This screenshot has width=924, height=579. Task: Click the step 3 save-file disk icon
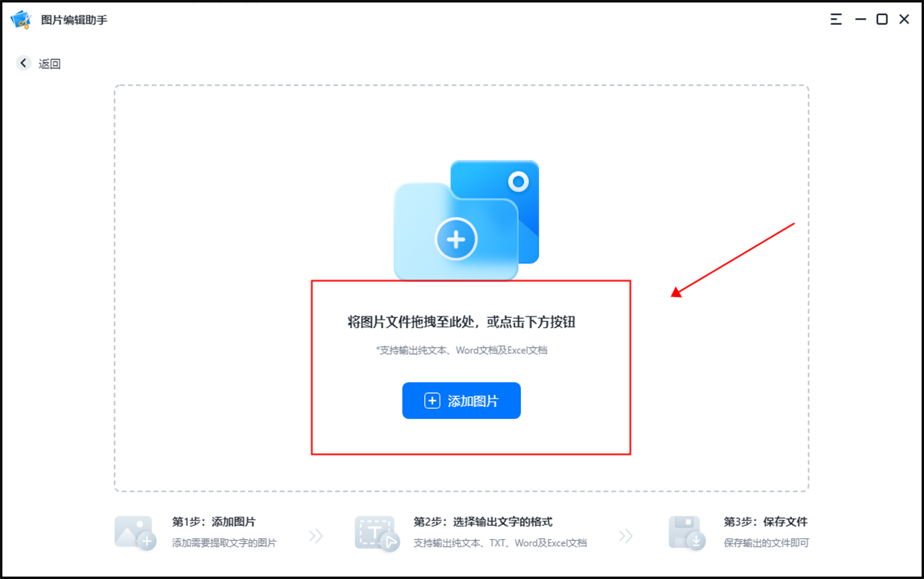coord(687,533)
